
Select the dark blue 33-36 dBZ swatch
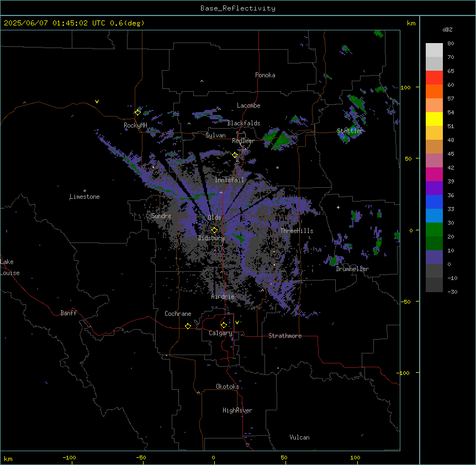tap(434, 202)
